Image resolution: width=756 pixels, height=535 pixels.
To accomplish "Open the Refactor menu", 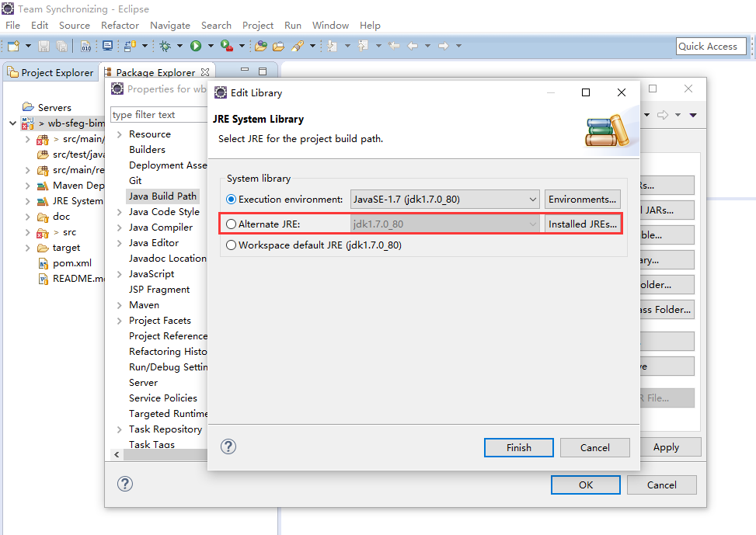I will click(120, 25).
